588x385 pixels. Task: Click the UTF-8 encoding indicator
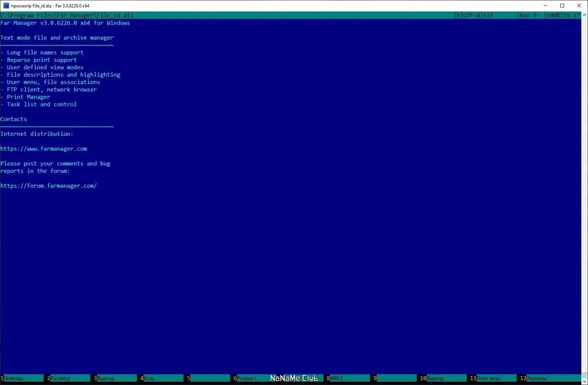pyautogui.click(x=471, y=15)
